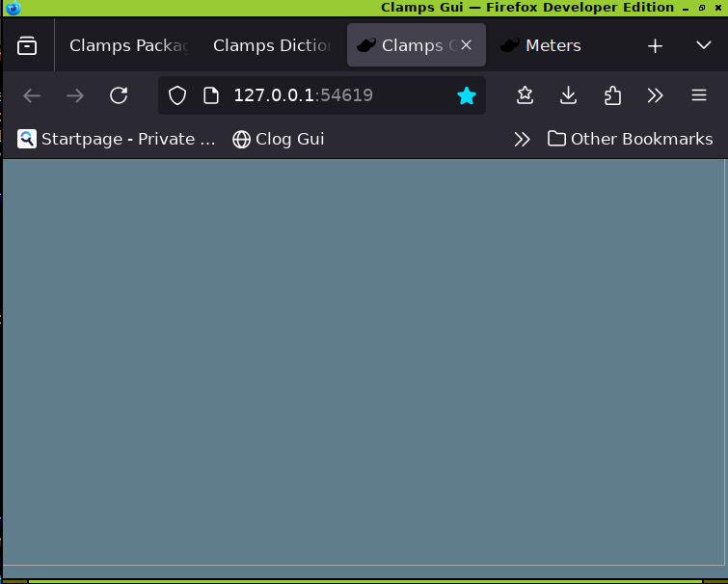Open the Other Bookmarks folder

coord(630,139)
